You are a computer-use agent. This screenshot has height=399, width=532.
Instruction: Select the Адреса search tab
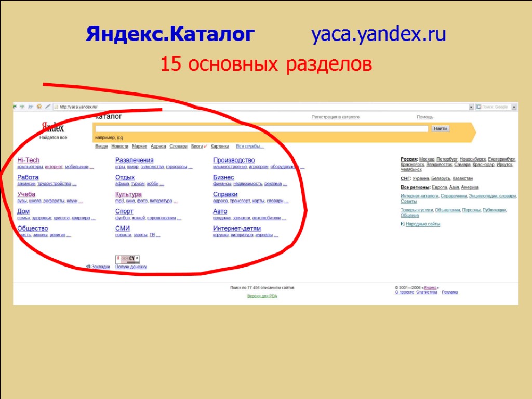(158, 146)
